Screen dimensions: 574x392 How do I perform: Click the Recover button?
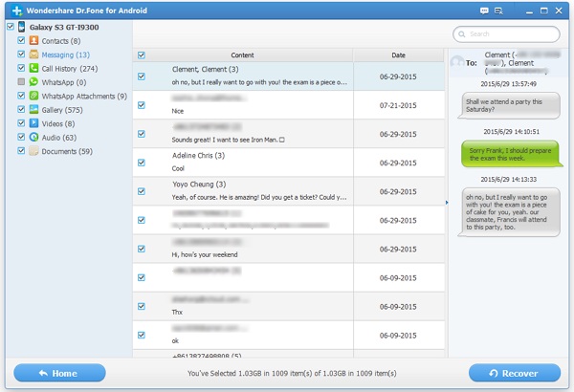(x=515, y=373)
